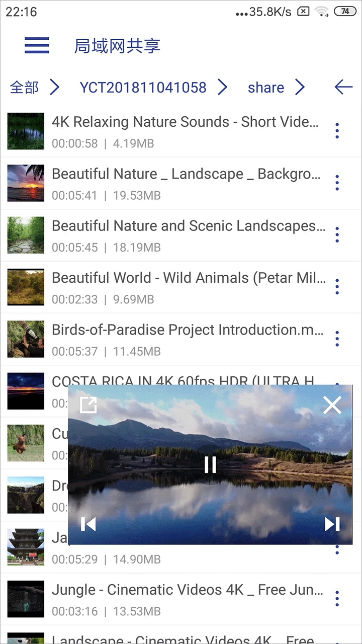Screen dimensions: 362x644
Task: Click the chevron after YCT201811041058
Action: point(222,88)
